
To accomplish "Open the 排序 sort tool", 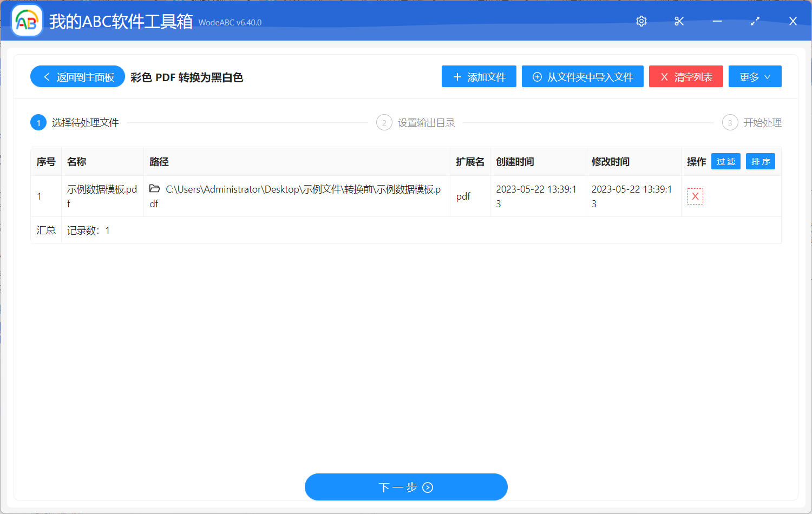I will click(x=760, y=161).
